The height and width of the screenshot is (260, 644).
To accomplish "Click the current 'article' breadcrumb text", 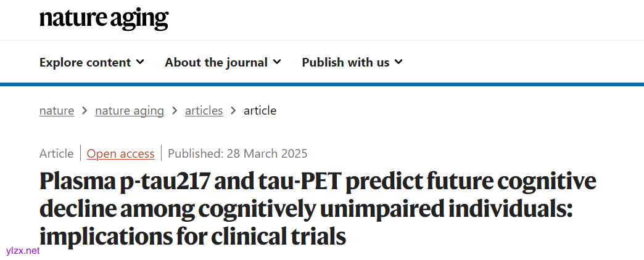I will (x=260, y=111).
